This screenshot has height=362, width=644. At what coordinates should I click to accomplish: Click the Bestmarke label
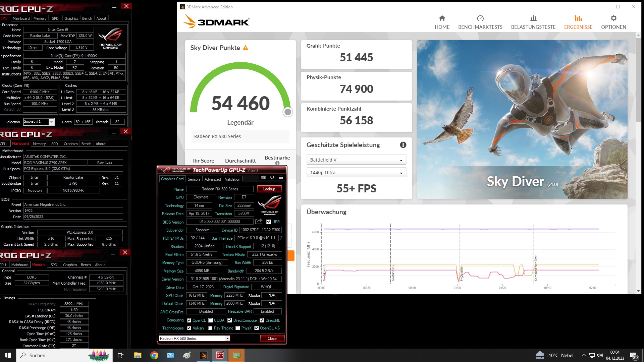(277, 158)
